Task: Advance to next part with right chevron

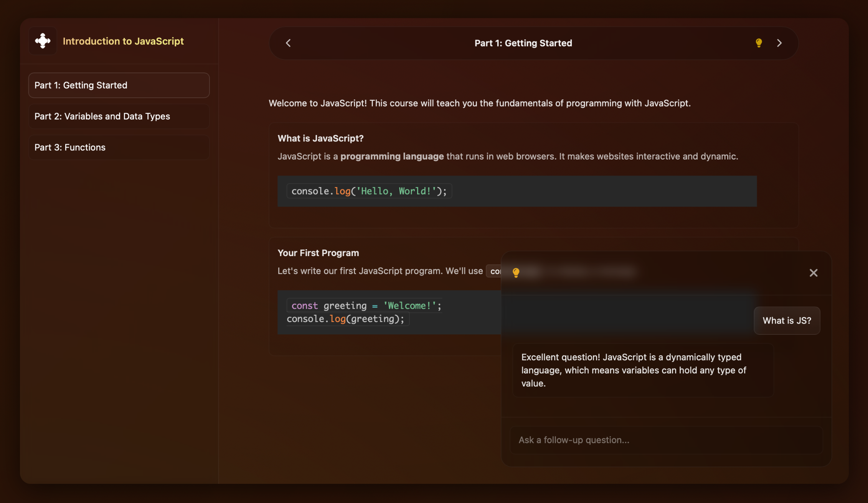Action: tap(779, 43)
